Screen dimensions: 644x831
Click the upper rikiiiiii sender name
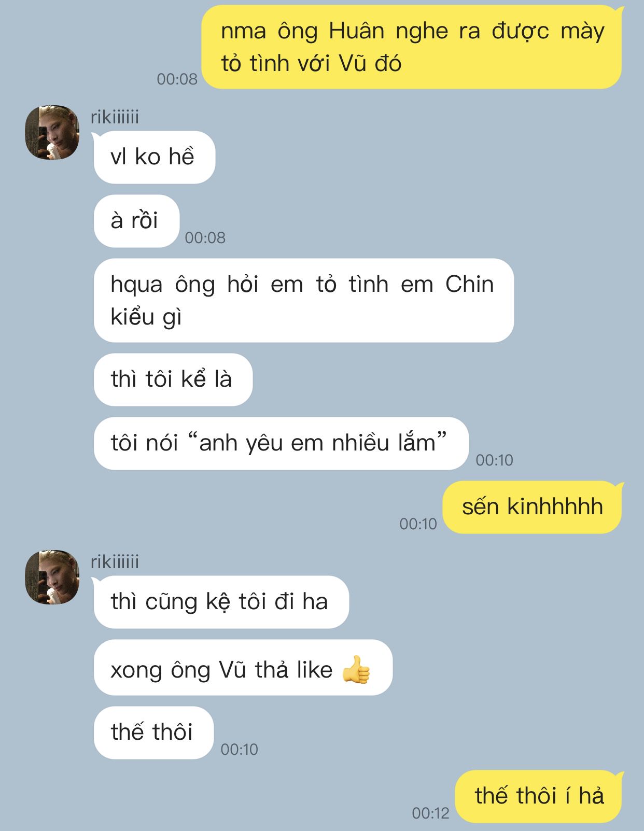tap(115, 117)
